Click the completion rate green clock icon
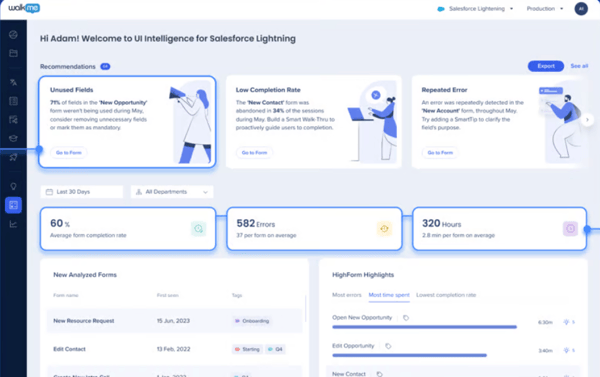Image resolution: width=600 pixels, height=377 pixels. coord(198,228)
